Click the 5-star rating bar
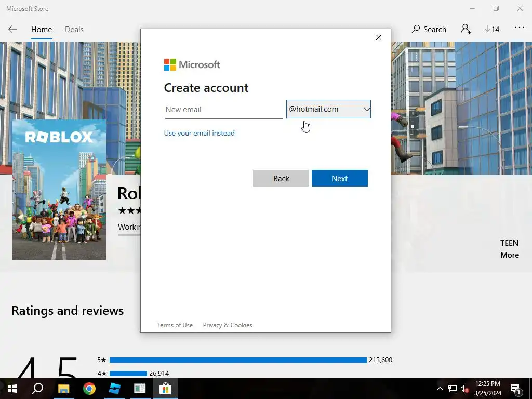Viewport: 532px width, 399px height. [x=238, y=360]
